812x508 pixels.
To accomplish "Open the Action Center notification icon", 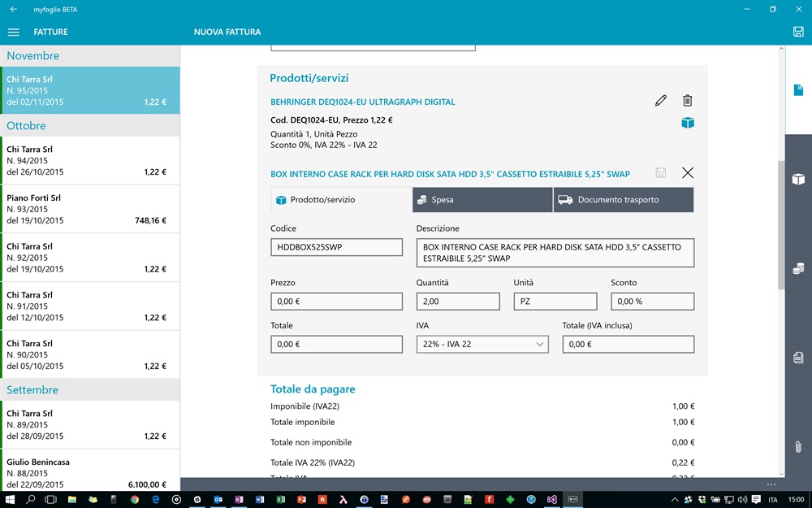I will (x=755, y=500).
